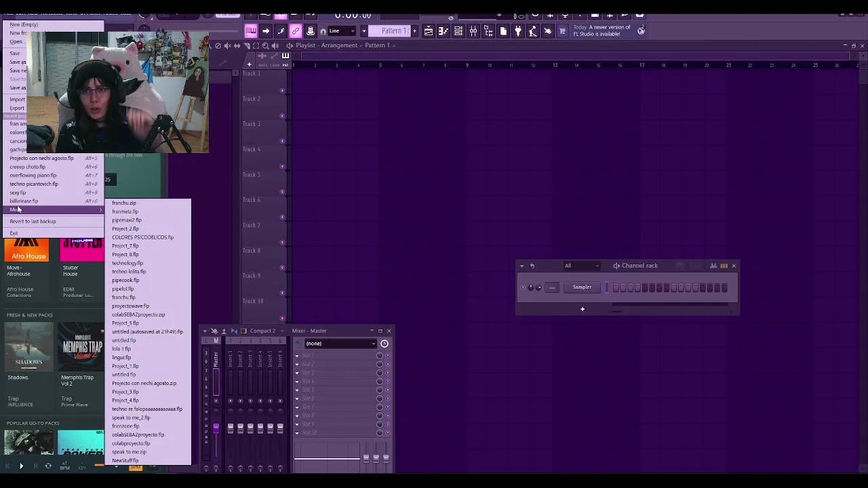The width and height of the screenshot is (868, 488).
Task: Choose Import in the File menu
Action: tap(18, 100)
